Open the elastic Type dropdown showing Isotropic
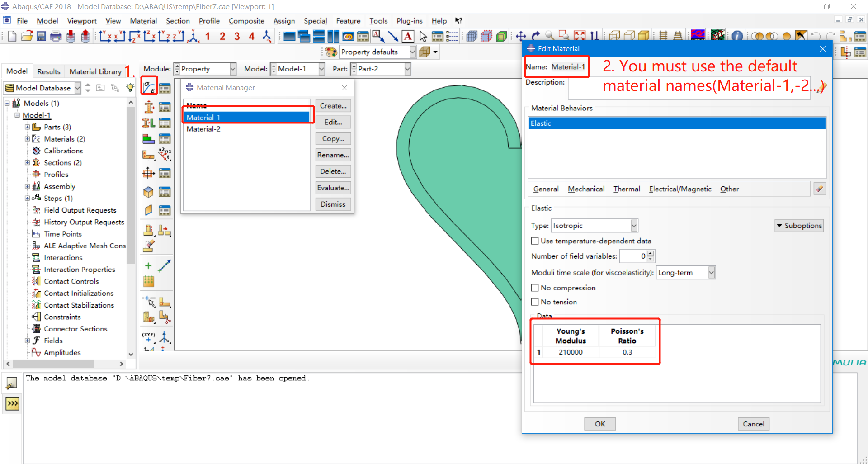 (x=634, y=225)
